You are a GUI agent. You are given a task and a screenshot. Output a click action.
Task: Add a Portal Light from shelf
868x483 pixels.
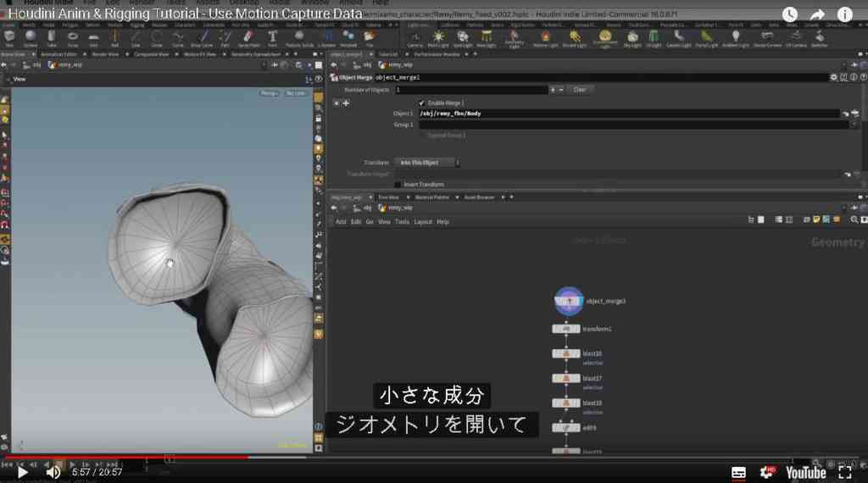pyautogui.click(x=706, y=37)
